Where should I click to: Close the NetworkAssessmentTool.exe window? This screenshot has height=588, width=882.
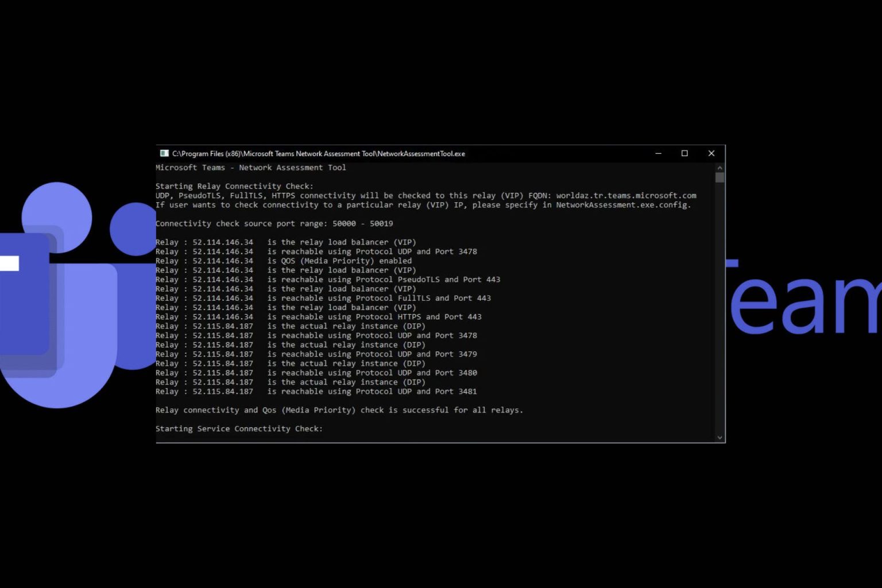pyautogui.click(x=711, y=153)
